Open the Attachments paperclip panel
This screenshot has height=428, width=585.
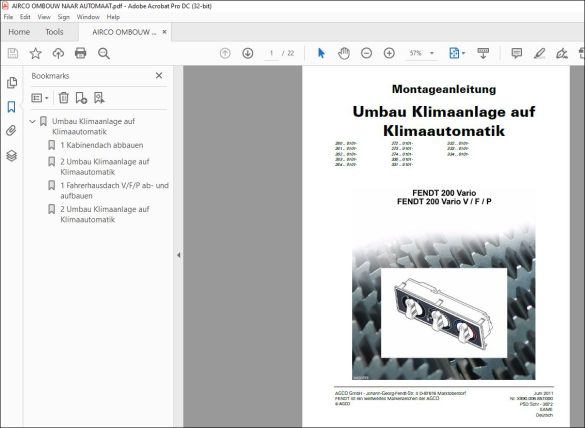tap(12, 131)
